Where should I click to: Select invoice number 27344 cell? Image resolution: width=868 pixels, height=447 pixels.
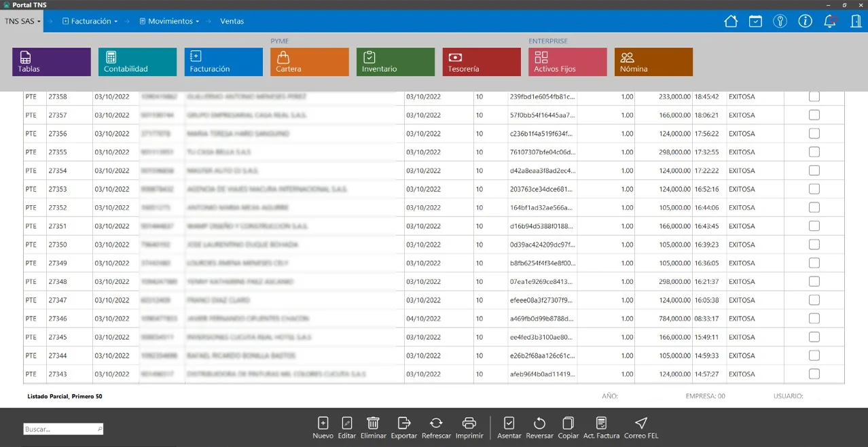pyautogui.click(x=69, y=355)
